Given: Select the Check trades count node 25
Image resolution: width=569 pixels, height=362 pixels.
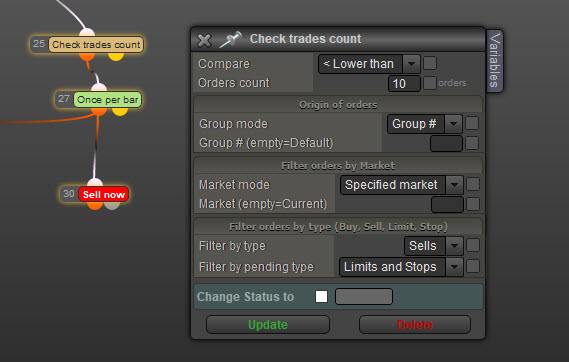Looking at the screenshot, I should (86, 44).
